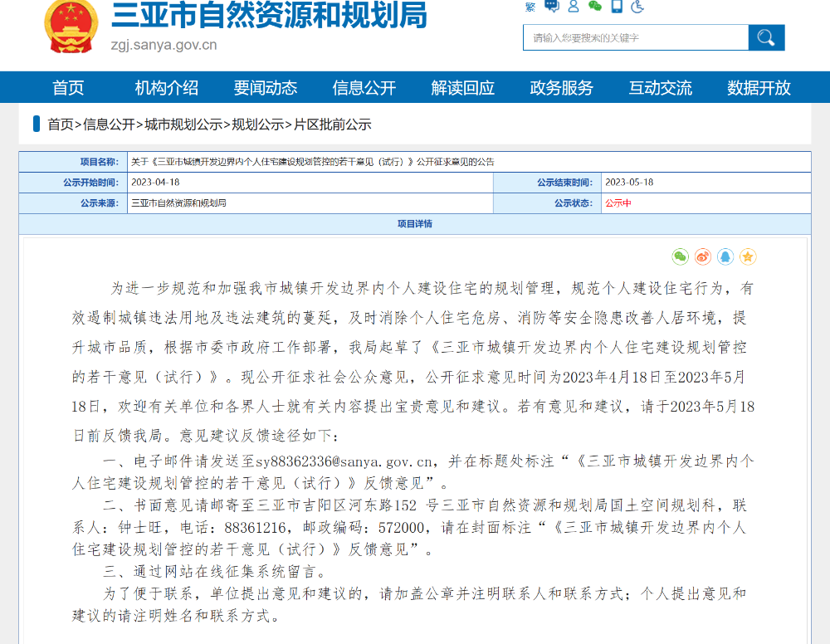Viewport: 830px width, 644px height.
Task: Switch to traditional Chinese via 繁 icon
Action: pyautogui.click(x=530, y=7)
